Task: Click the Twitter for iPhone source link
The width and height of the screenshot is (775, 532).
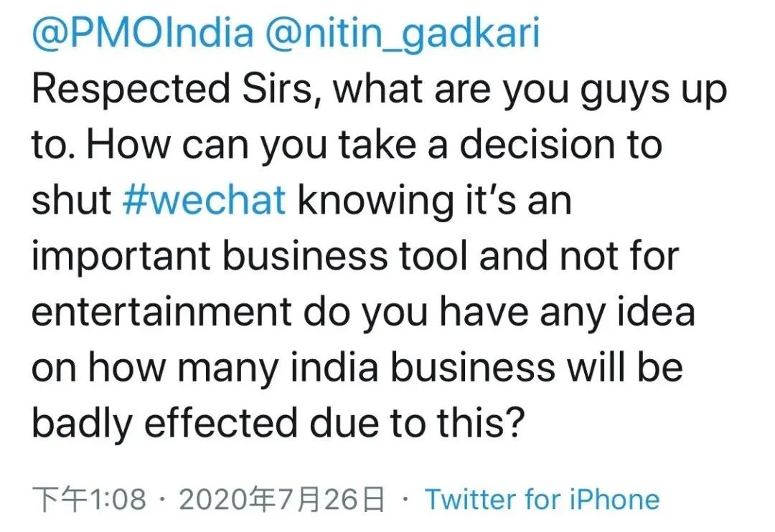Action: (542, 499)
